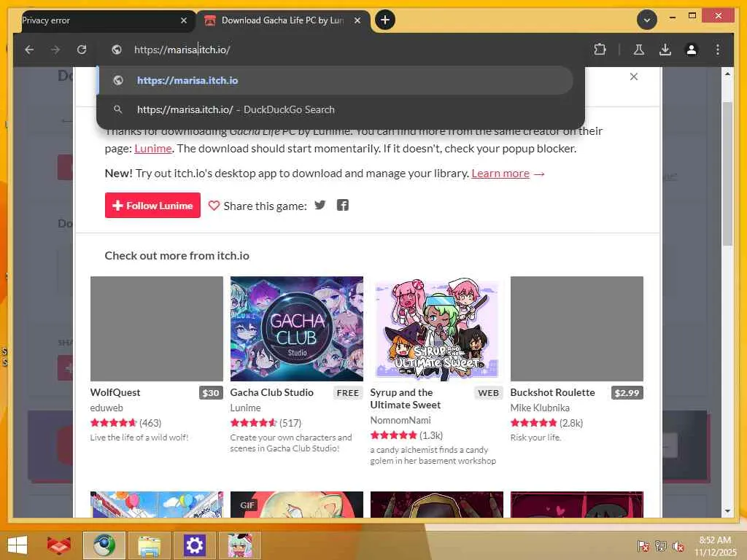The width and height of the screenshot is (747, 560).
Task: Click the Buckshot Roulette rating (2.8k)
Action: (546, 423)
